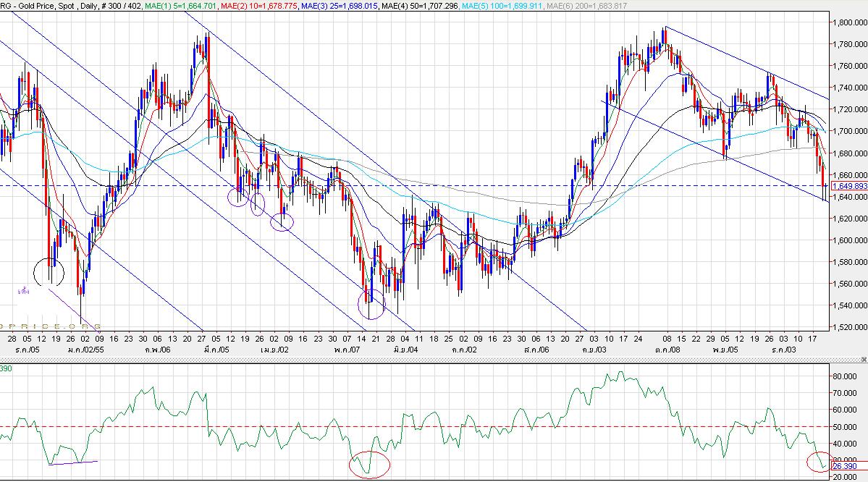Image resolution: width=868 pixels, height=482 pixels.
Task: Click the '1,600.000' price axis label
Action: [x=850, y=240]
